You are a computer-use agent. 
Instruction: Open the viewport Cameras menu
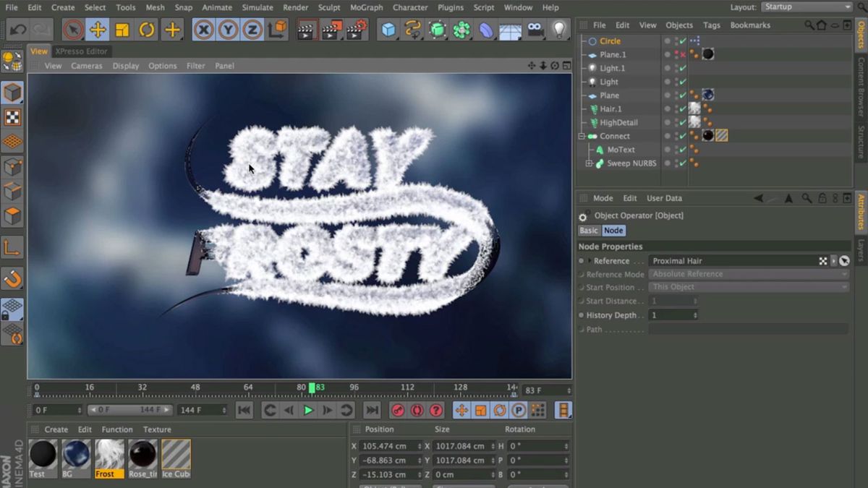[x=87, y=66]
